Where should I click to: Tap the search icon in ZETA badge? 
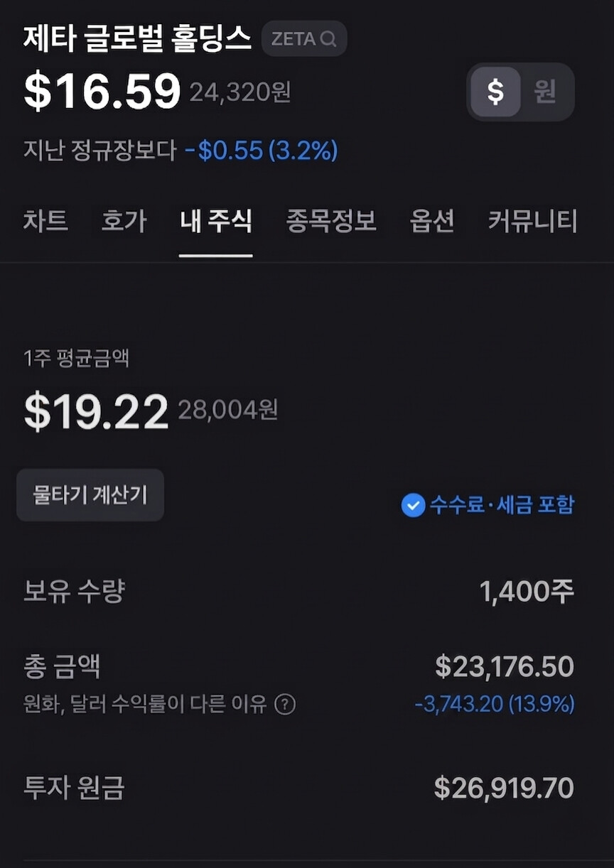(x=328, y=39)
